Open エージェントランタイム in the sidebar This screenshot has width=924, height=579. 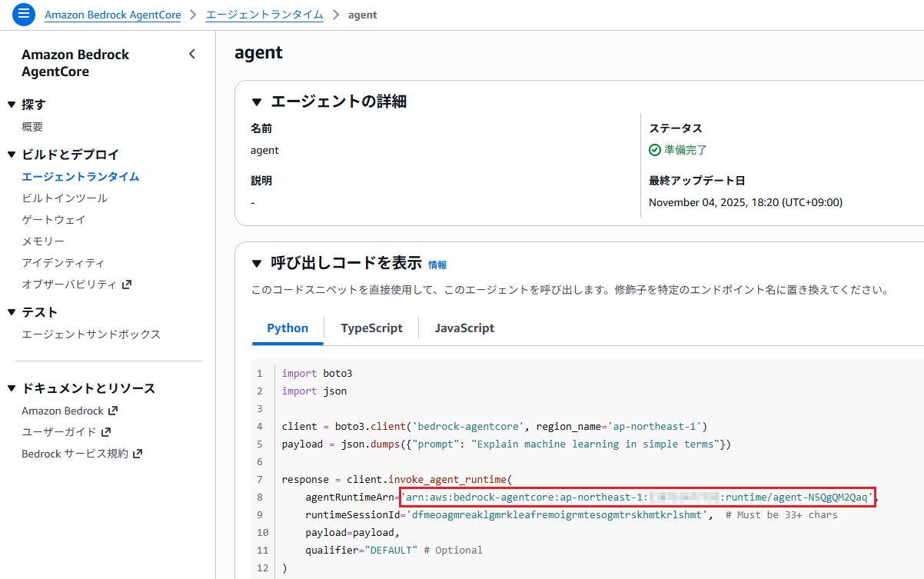pos(81,176)
